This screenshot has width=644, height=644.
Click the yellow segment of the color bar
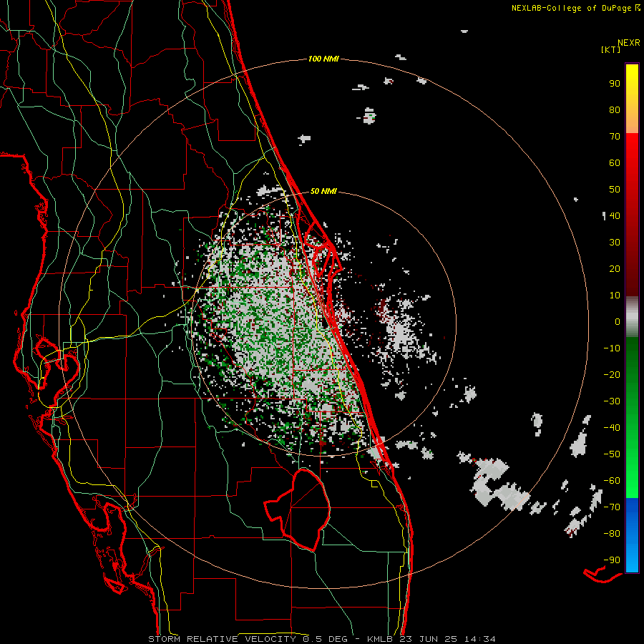632,99
